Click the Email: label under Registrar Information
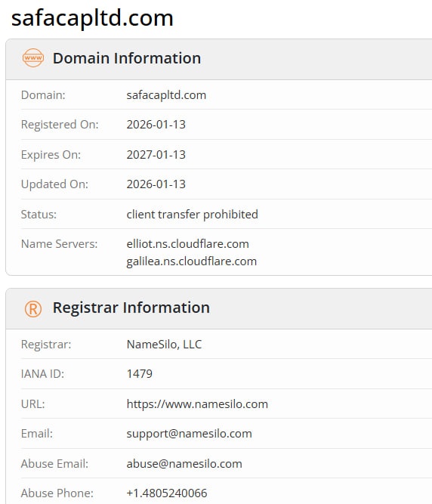Image resolution: width=432 pixels, height=504 pixels. point(36,434)
